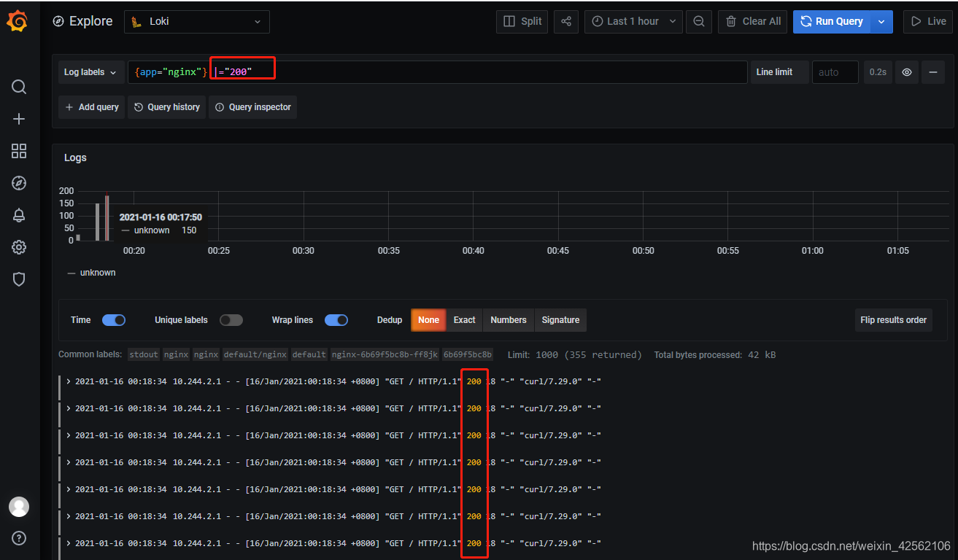Click the Logs panel heading

[75, 157]
